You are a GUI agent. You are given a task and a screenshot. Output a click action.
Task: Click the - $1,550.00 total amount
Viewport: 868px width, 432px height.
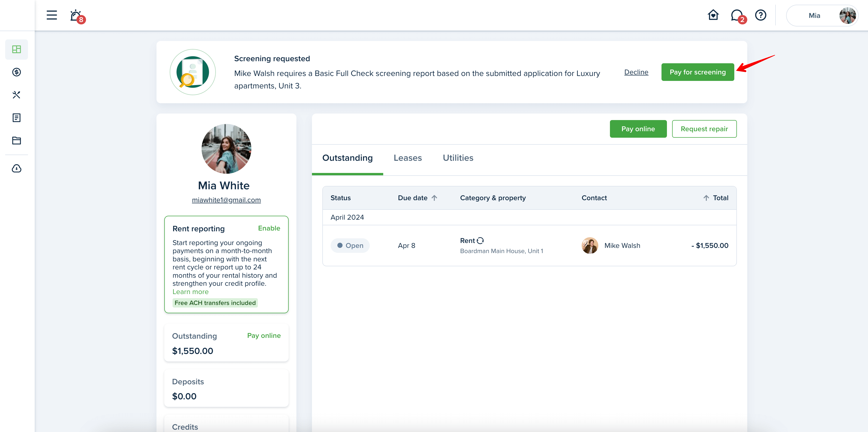(710, 246)
